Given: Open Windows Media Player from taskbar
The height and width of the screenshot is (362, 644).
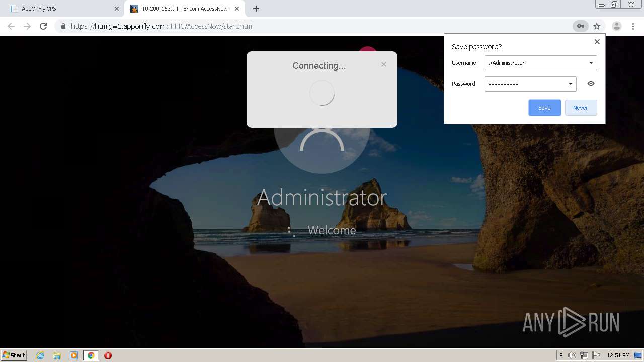Looking at the screenshot, I should pos(73,355).
